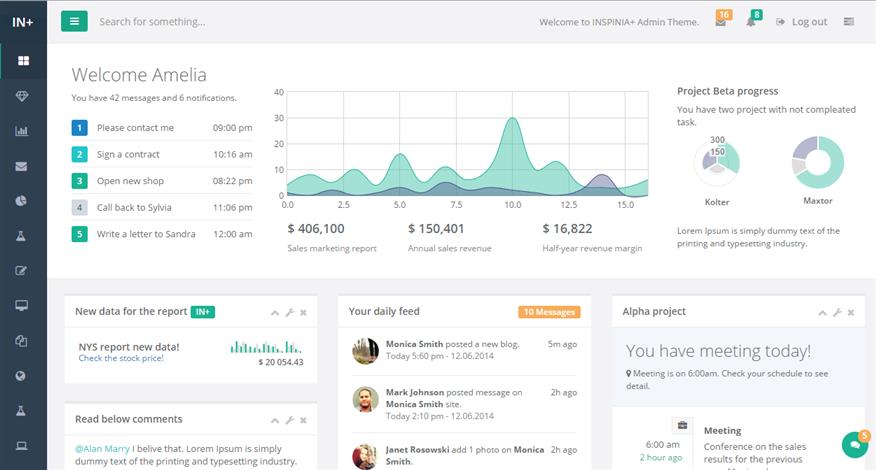Collapse the 'Read below comments' panel

275,420
